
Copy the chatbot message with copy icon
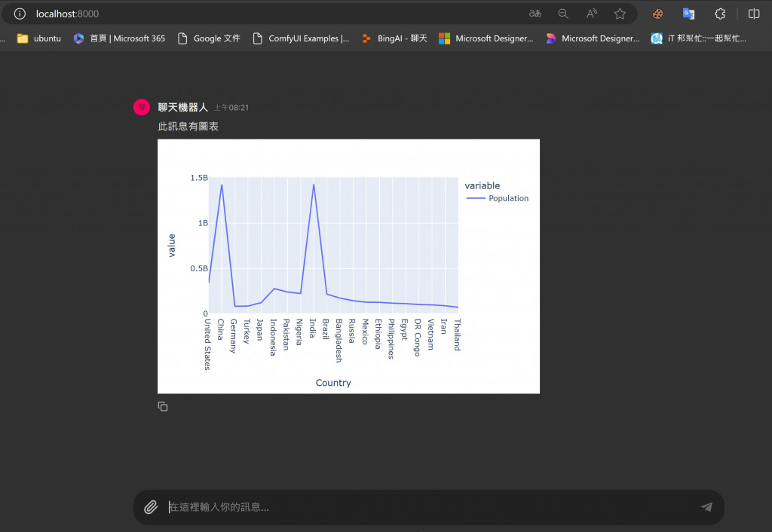[163, 406]
